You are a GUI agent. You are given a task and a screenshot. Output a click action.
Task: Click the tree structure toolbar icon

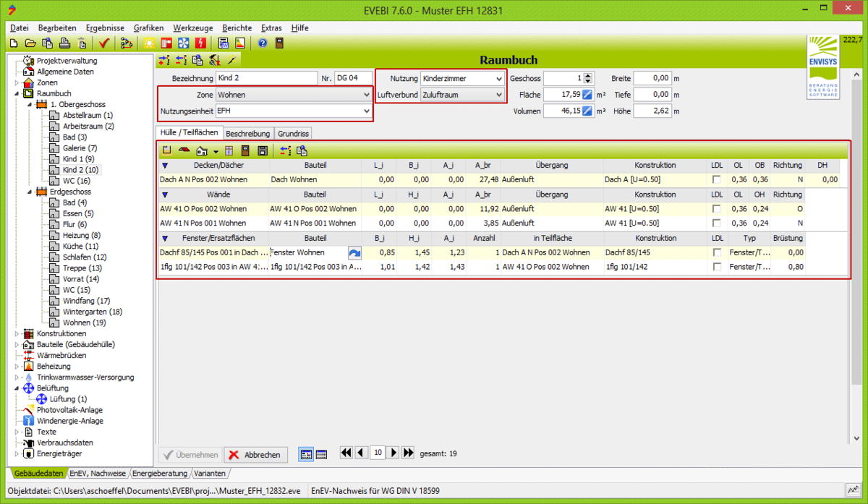tap(127, 43)
